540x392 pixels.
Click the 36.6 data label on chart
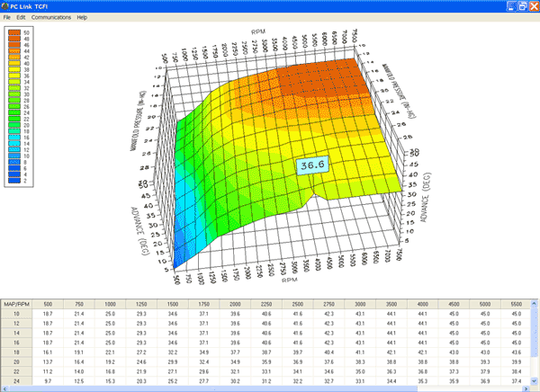coord(313,165)
